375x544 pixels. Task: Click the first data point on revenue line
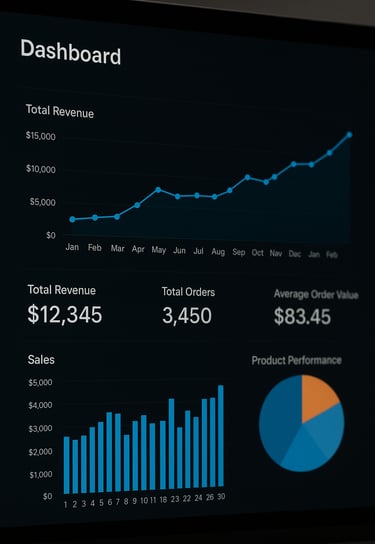coord(72,219)
